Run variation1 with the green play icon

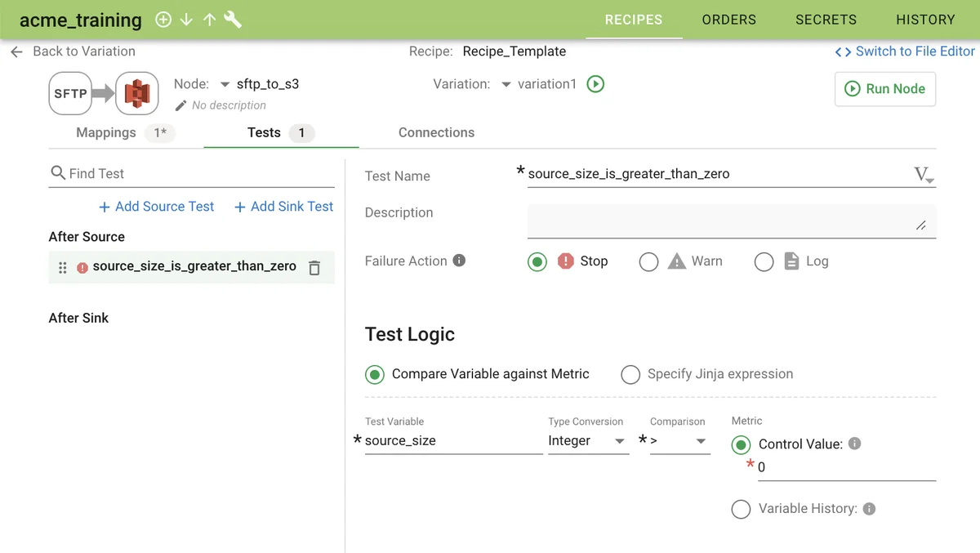click(595, 84)
